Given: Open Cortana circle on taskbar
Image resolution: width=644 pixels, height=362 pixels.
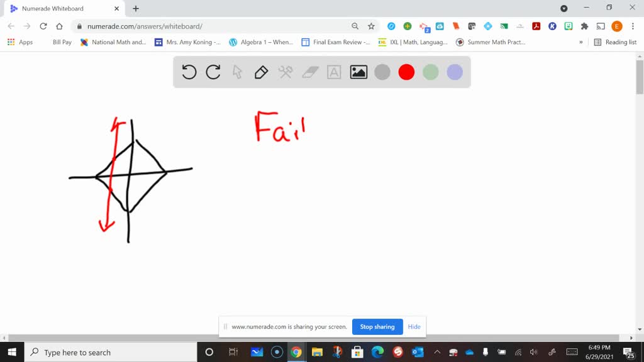Looking at the screenshot, I should [209, 352].
